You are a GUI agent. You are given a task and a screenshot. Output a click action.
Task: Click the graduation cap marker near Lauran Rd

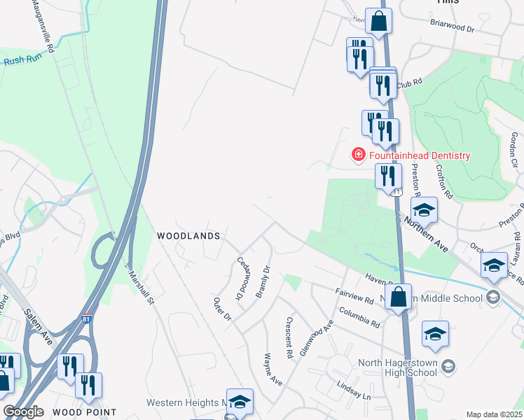494,267
